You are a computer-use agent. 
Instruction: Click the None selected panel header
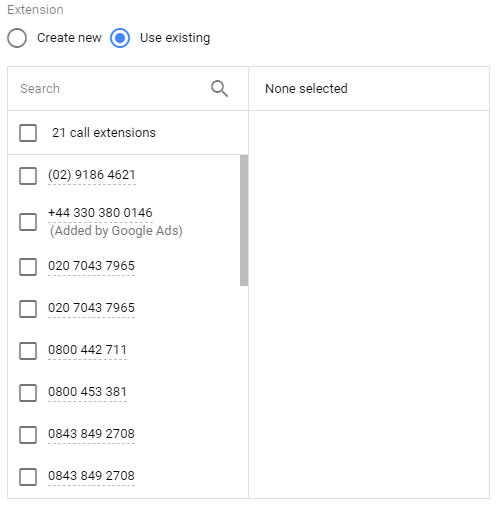[306, 89]
